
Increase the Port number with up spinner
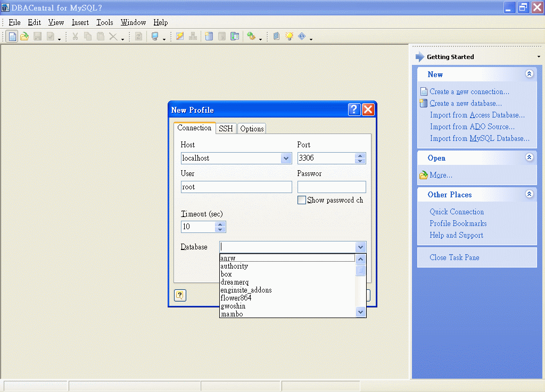point(360,155)
